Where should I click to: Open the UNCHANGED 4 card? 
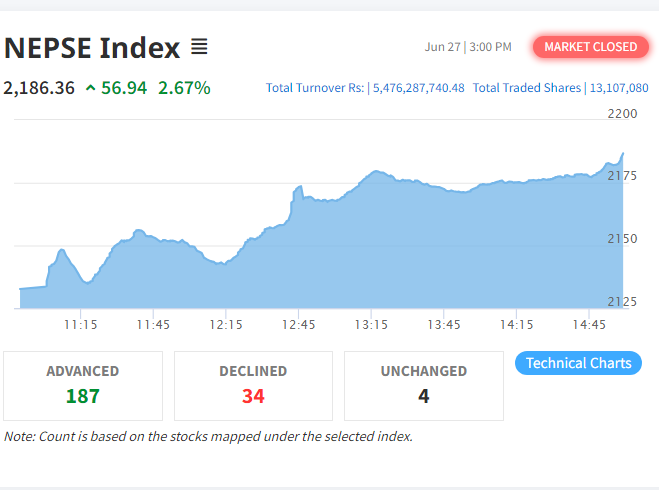[424, 386]
